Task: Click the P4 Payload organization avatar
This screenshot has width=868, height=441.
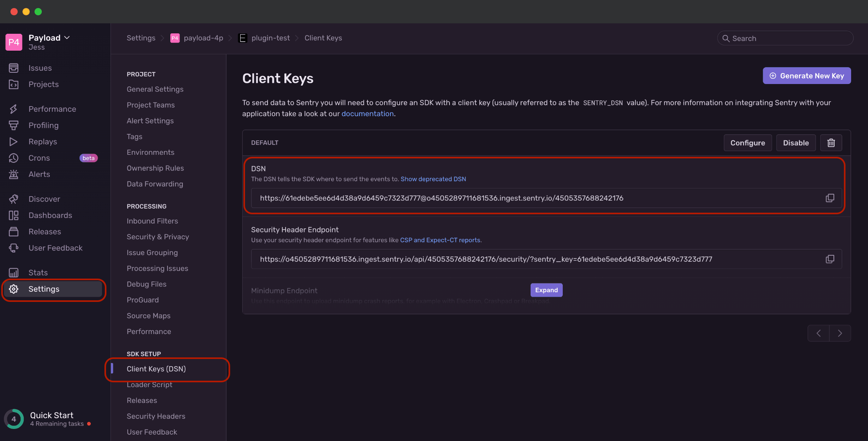Action: [x=14, y=42]
